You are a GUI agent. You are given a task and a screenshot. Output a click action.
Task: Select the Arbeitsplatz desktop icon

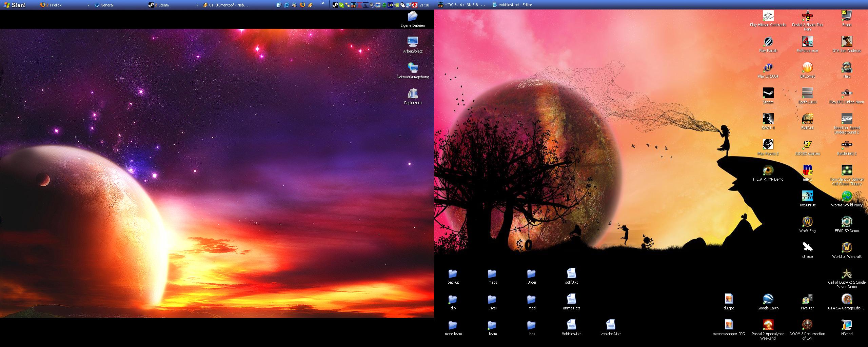tap(413, 42)
